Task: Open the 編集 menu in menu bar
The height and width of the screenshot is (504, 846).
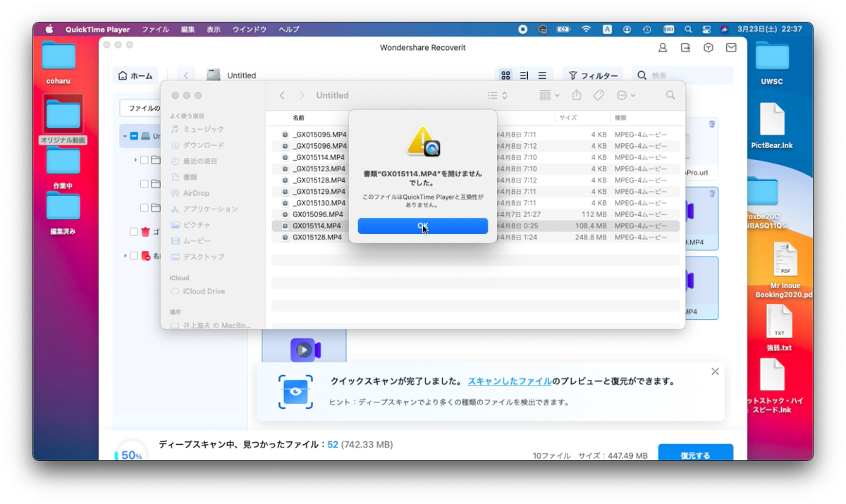Action: click(x=188, y=30)
